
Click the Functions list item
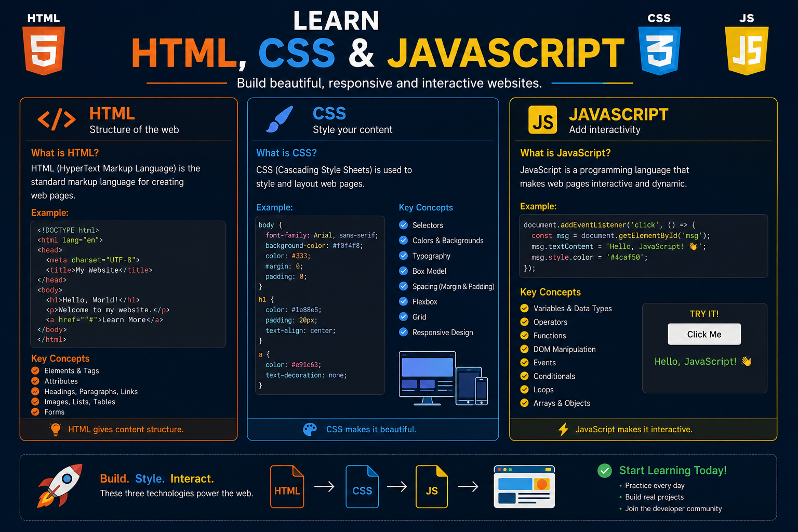[x=550, y=335]
